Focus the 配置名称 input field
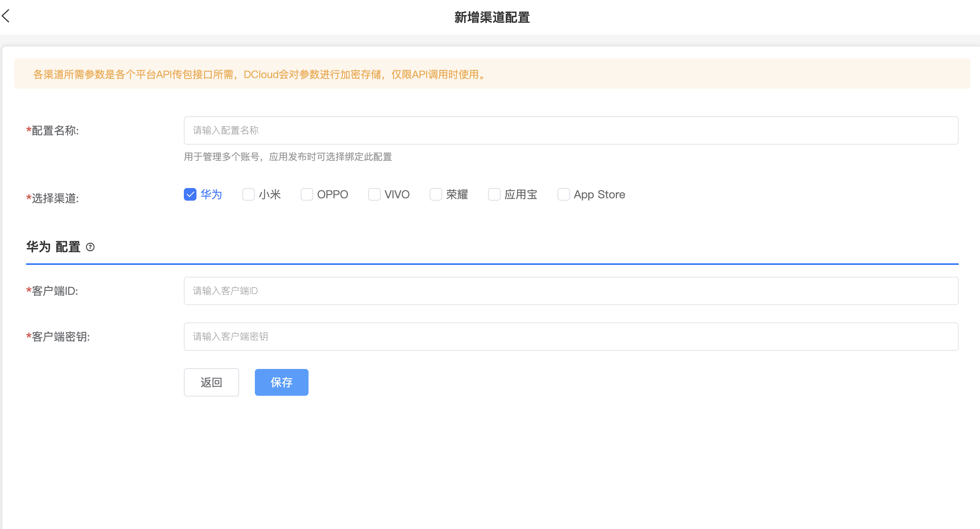980x529 pixels. coord(571,130)
